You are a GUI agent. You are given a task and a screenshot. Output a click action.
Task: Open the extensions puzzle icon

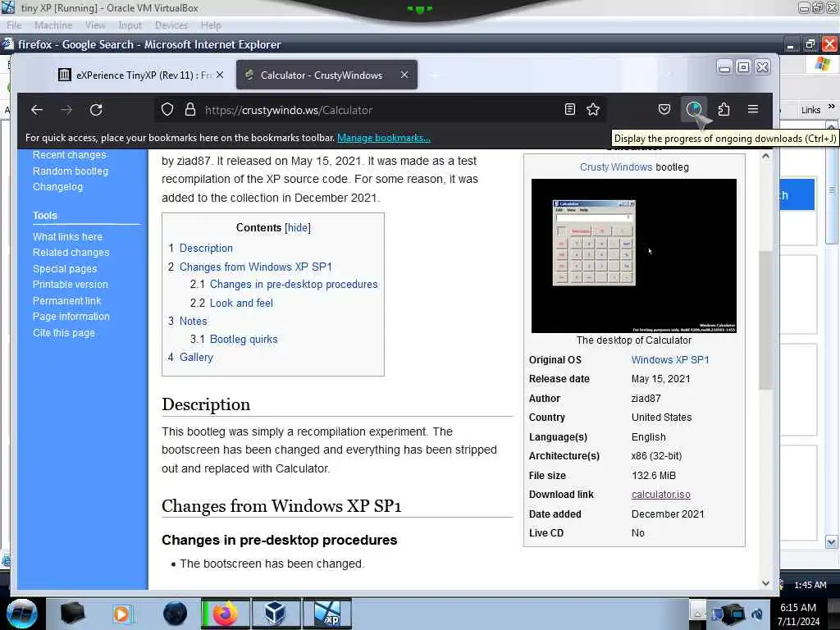tap(724, 109)
